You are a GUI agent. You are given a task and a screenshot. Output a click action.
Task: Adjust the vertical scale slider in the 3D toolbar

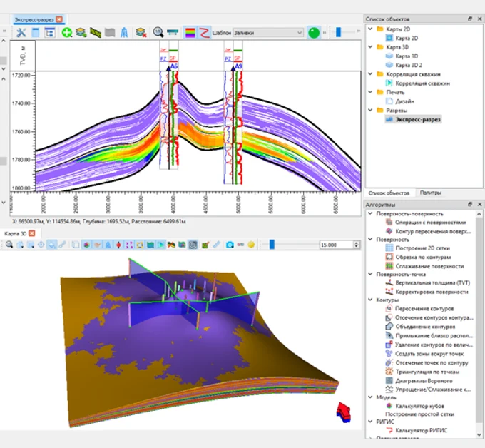(x=271, y=245)
